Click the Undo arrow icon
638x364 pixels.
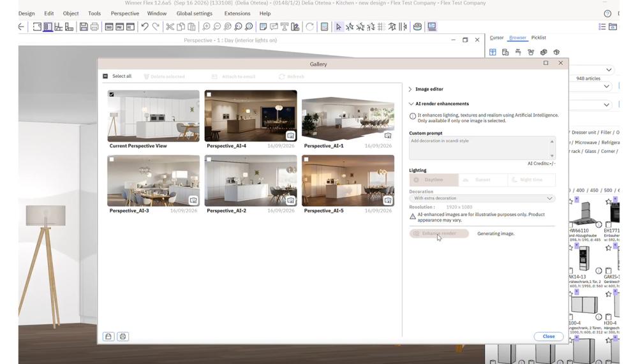click(x=144, y=27)
